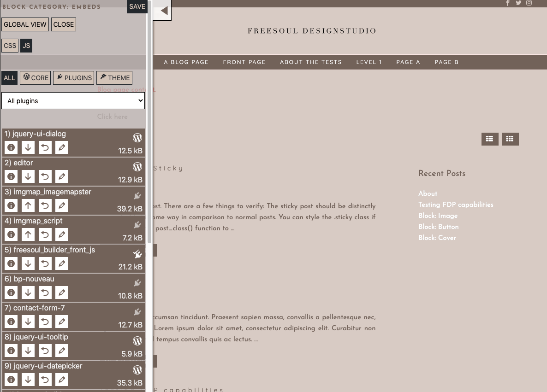The width and height of the screenshot is (547, 392).
Task: Open PAGE B menu item
Action: [x=446, y=62]
